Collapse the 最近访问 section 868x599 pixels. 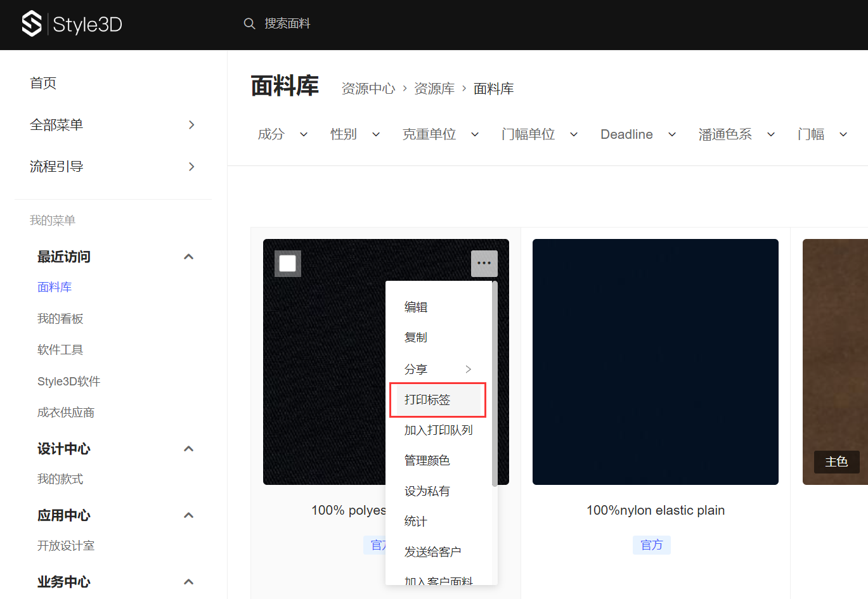[188, 257]
